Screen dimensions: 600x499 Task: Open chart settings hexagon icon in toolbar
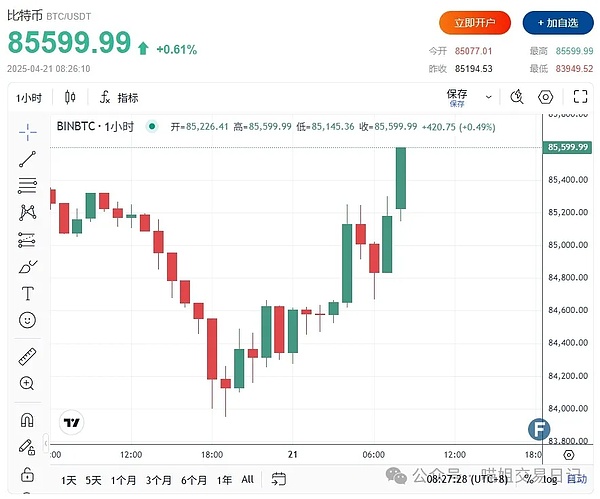point(546,97)
